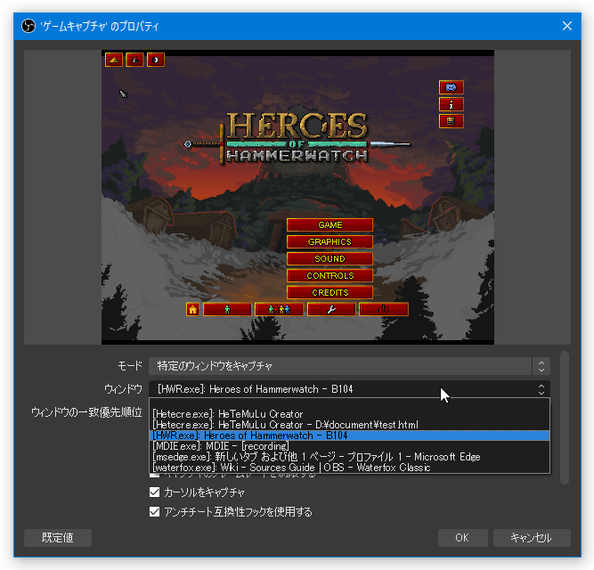Click the OBS logo in the title bar

coord(28,26)
